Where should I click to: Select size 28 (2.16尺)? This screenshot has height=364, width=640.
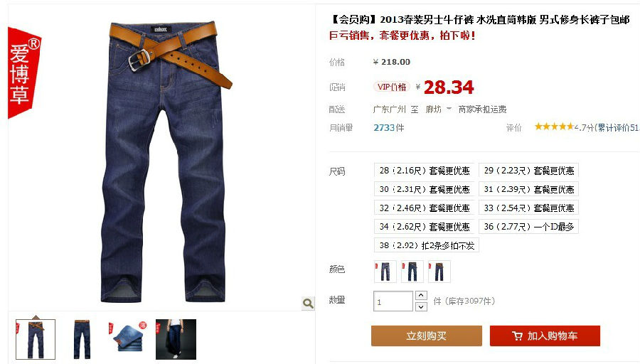click(x=424, y=170)
